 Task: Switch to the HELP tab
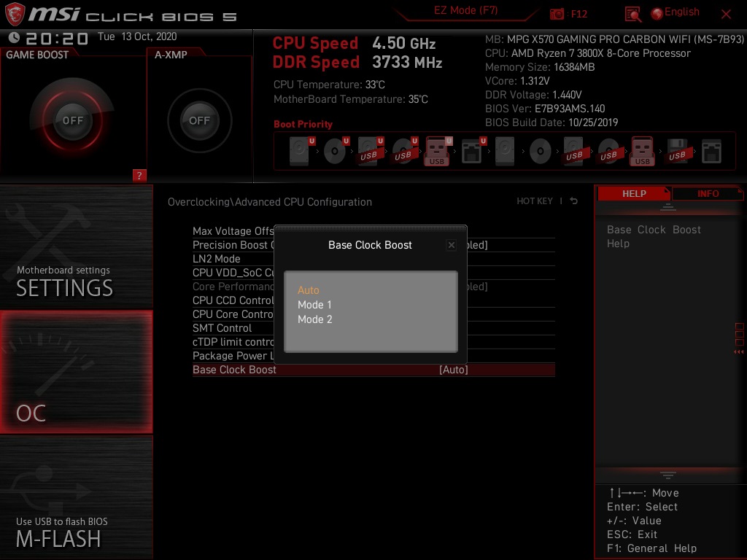coord(634,193)
